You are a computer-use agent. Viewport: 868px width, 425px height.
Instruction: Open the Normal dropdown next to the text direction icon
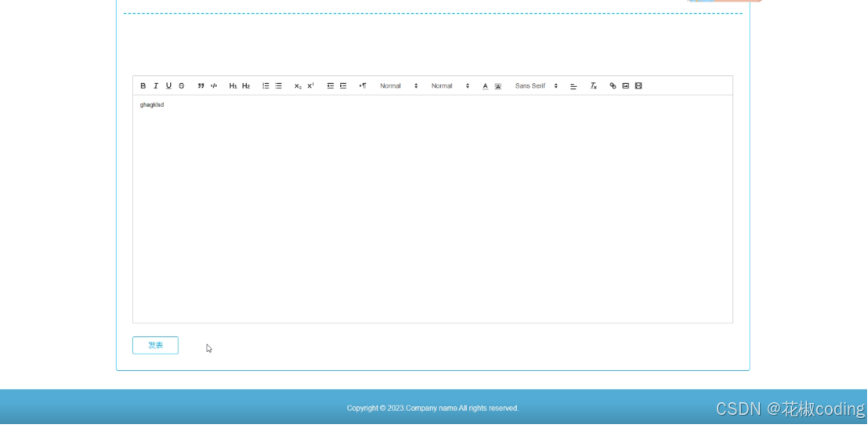coord(399,86)
